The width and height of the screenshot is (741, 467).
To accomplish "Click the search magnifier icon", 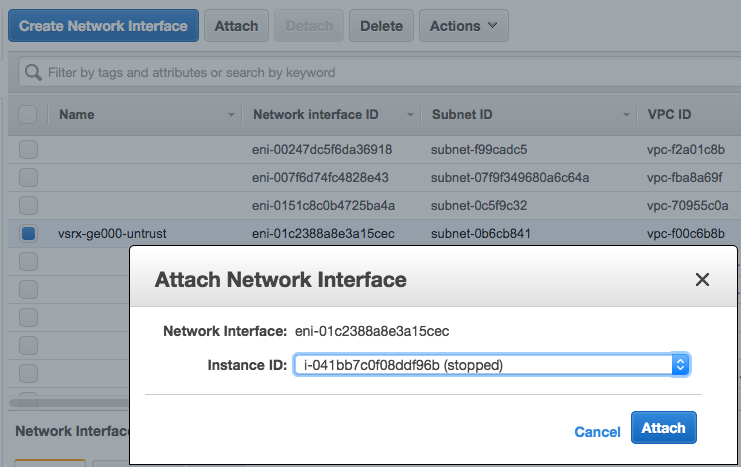I will pos(33,73).
